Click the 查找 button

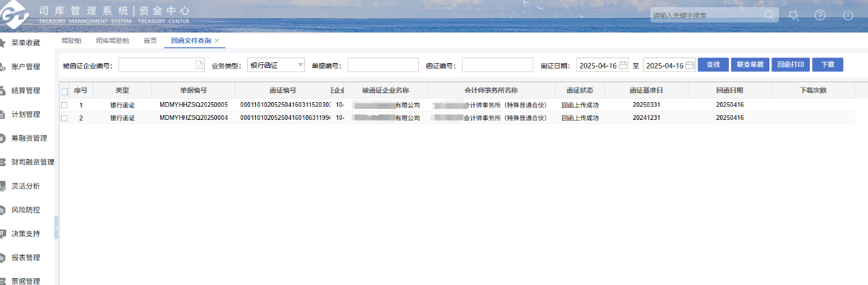pos(713,64)
